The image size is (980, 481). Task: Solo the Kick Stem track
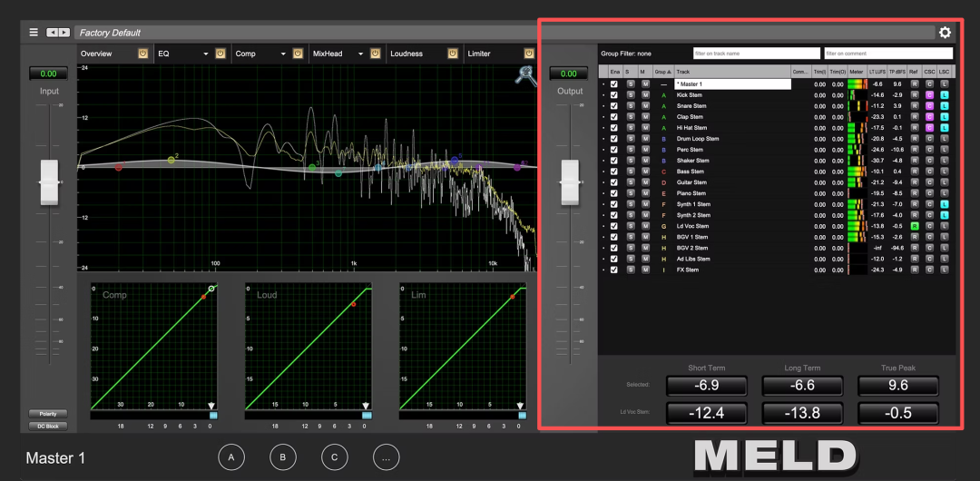630,95
